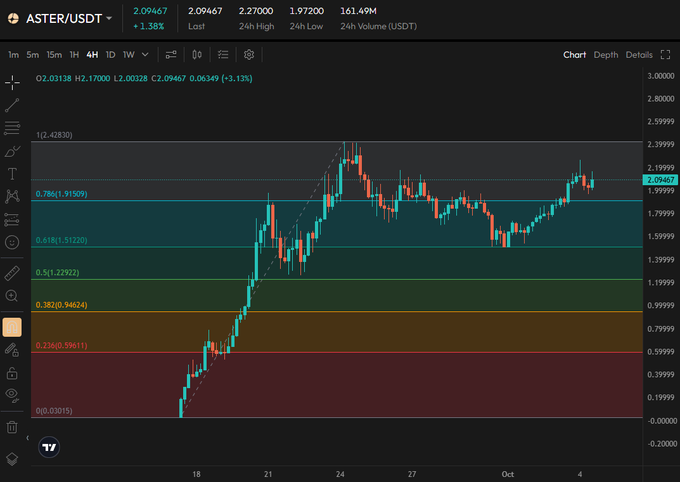Screen dimensions: 680x482
Task: Select the trend line drawing tool
Action: click(12, 105)
